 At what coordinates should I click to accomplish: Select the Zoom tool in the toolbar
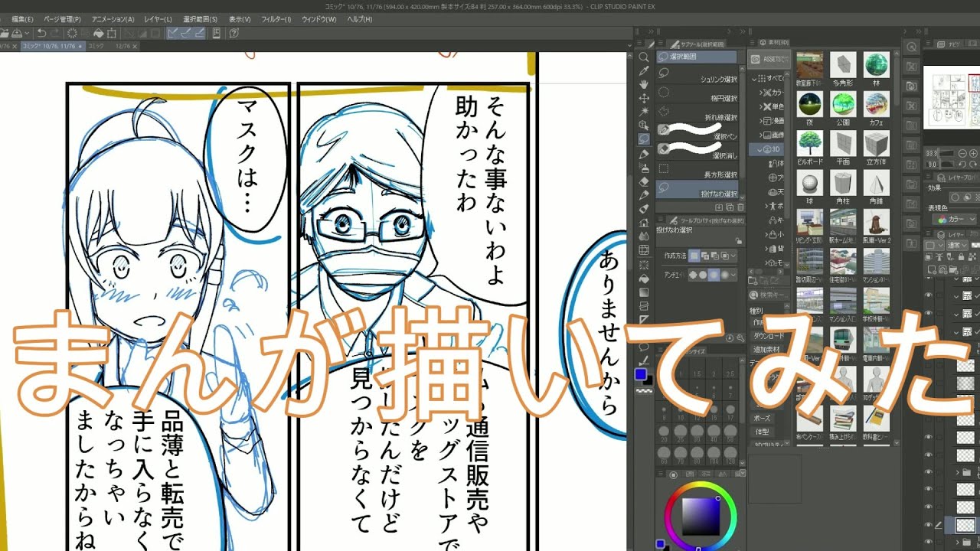pyautogui.click(x=645, y=57)
